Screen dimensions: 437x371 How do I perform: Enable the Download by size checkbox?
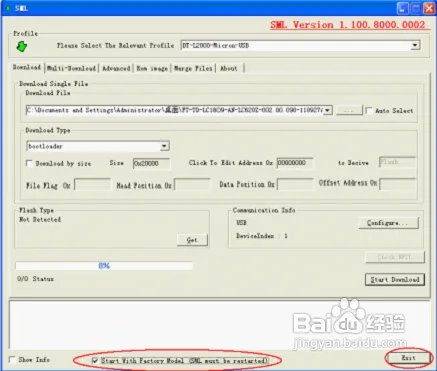(x=29, y=163)
